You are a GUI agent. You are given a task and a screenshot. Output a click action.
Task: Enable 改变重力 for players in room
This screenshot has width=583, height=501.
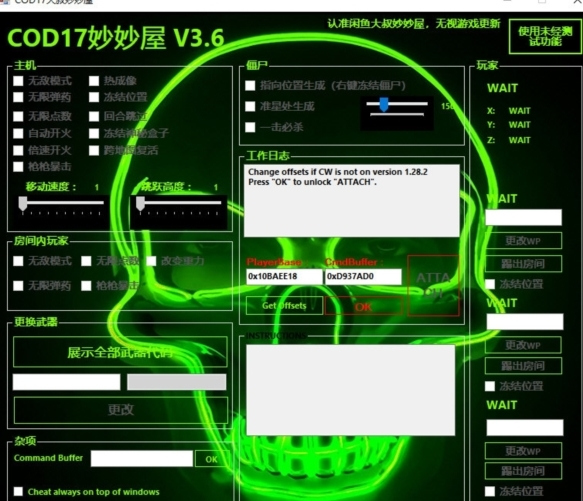pyautogui.click(x=151, y=261)
